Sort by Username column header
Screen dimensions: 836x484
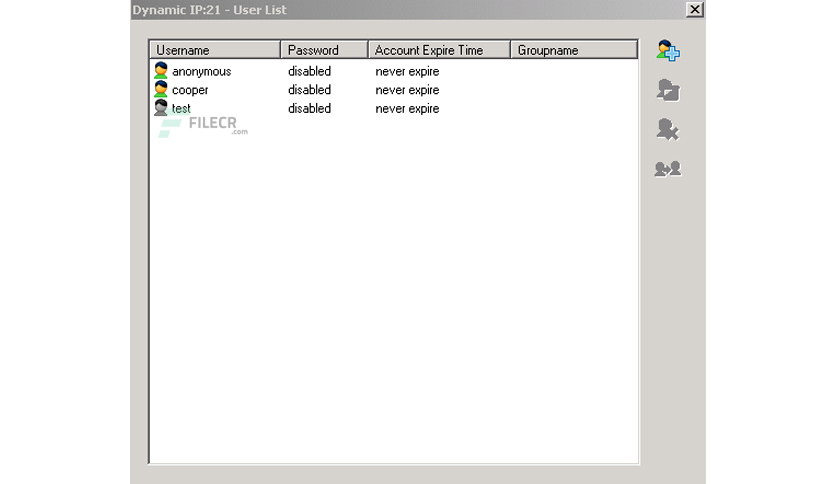215,50
